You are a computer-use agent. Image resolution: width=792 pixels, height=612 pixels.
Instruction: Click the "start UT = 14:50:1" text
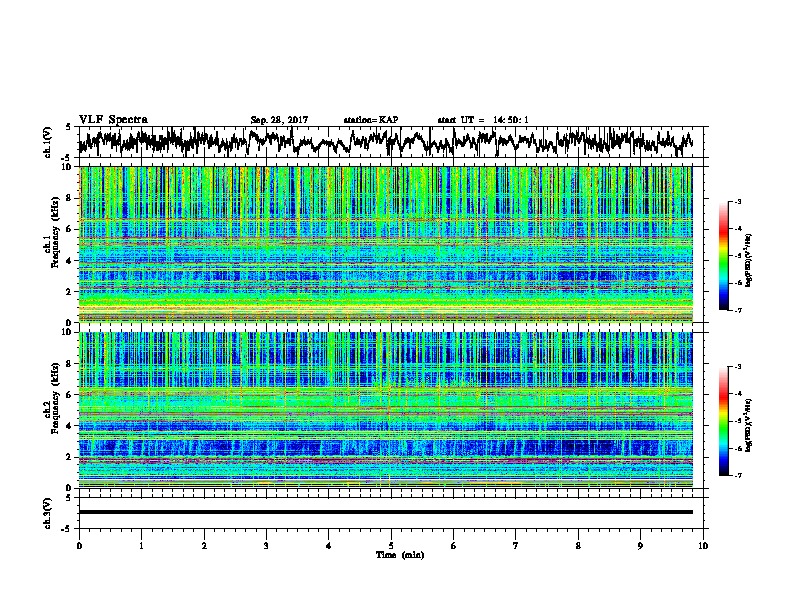(x=483, y=120)
